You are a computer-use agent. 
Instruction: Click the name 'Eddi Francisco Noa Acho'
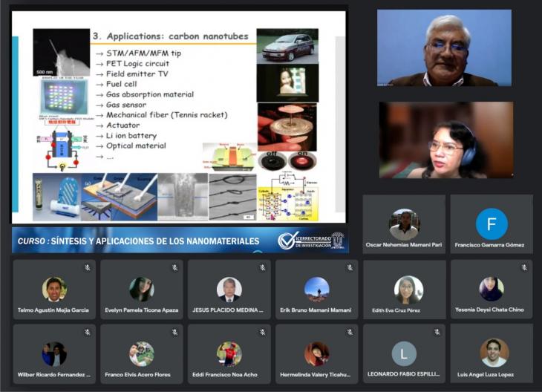tap(225, 375)
